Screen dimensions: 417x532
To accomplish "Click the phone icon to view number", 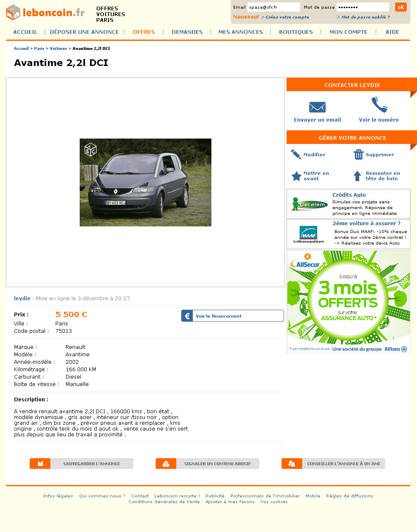I will tap(379, 104).
